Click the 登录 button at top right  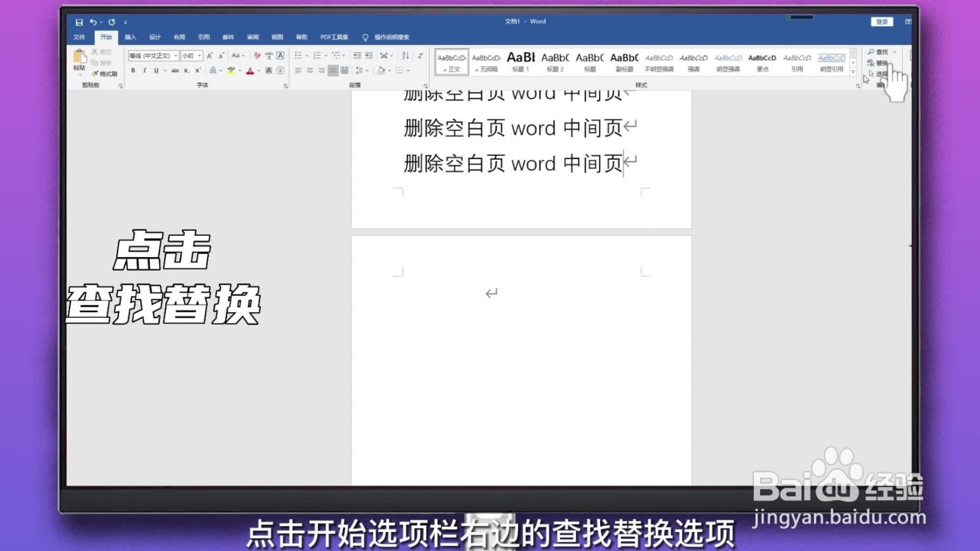pyautogui.click(x=882, y=21)
